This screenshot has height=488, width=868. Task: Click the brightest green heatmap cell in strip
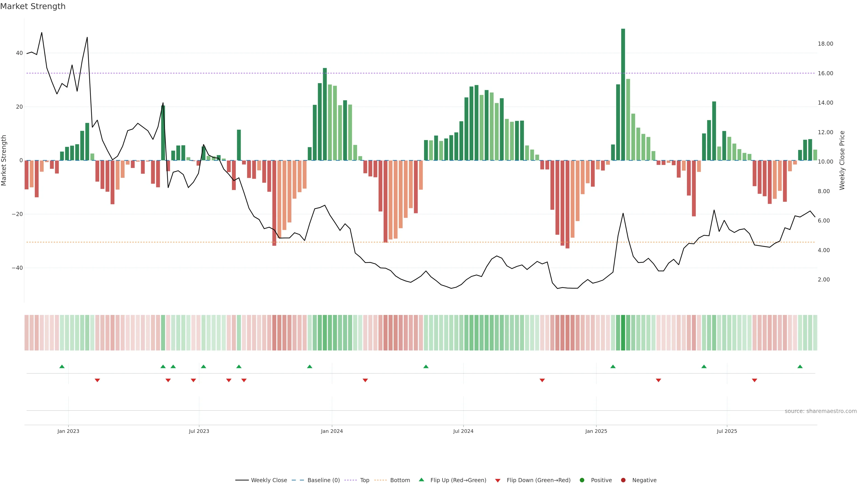[623, 333]
